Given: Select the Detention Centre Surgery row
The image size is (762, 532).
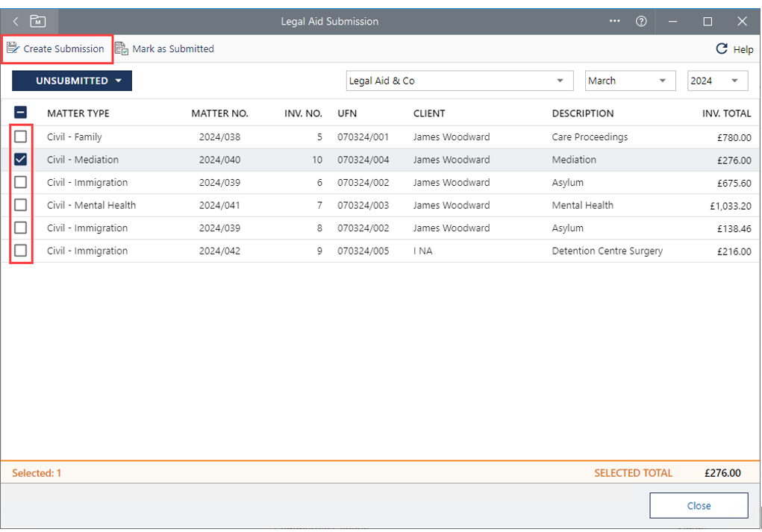Looking at the screenshot, I should click(x=607, y=251).
